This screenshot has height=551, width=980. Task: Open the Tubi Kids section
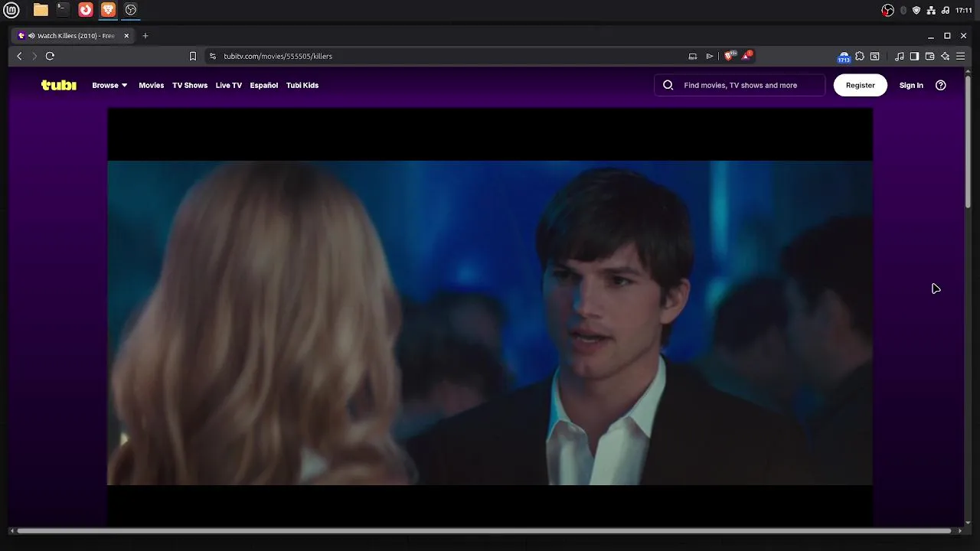(302, 85)
